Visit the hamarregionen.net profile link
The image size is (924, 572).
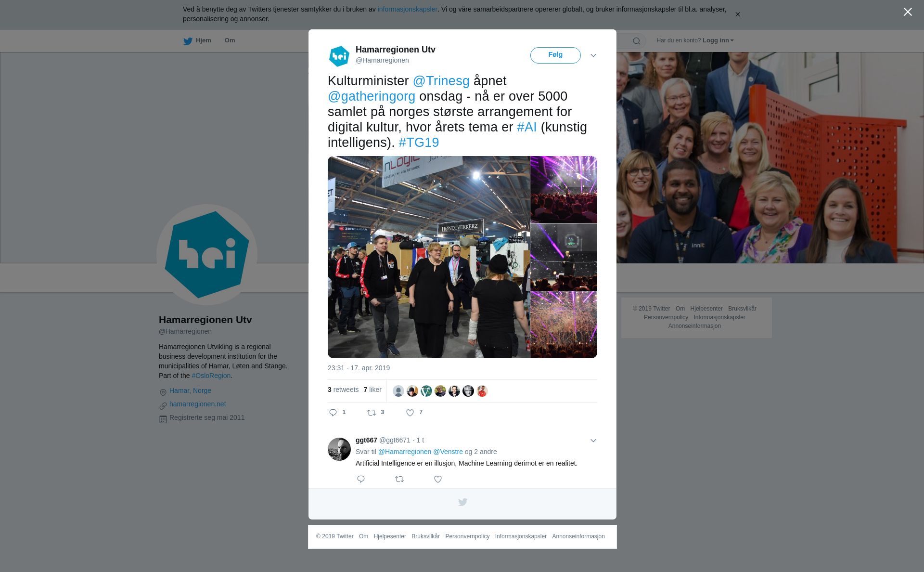[x=198, y=404]
